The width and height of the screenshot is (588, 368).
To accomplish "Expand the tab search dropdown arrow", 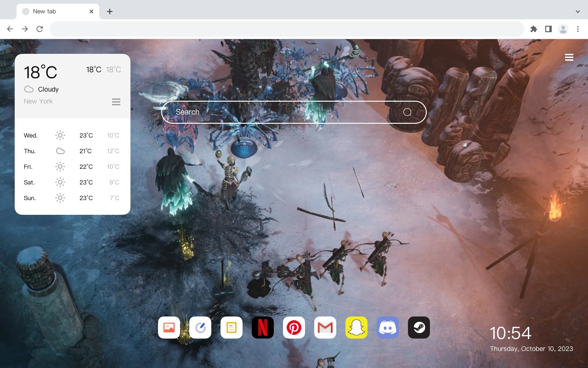I will point(578,11).
